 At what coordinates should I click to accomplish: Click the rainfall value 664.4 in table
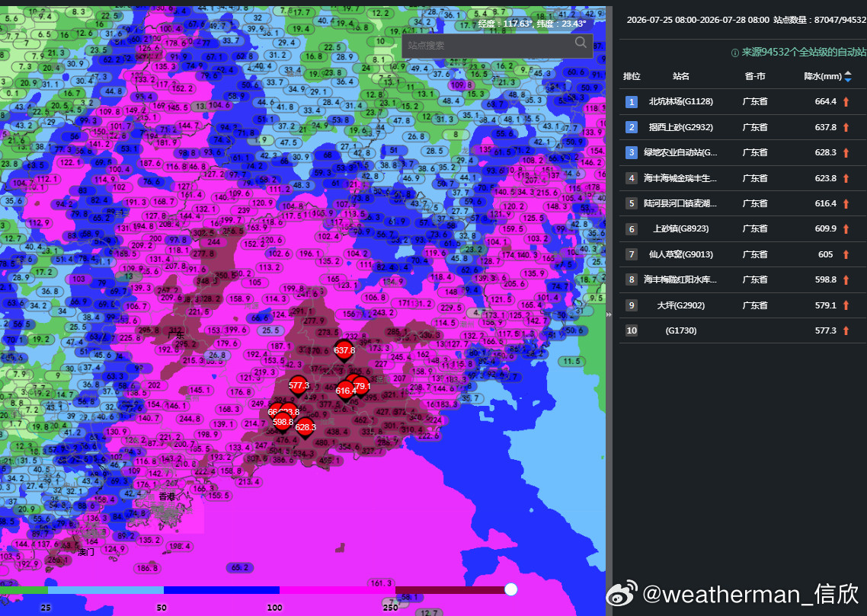click(826, 102)
